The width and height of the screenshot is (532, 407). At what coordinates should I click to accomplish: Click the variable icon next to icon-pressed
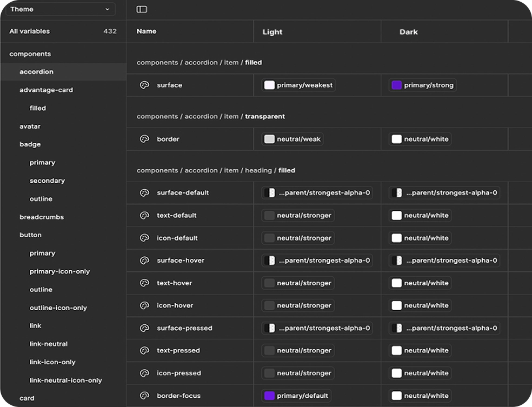[144, 373]
